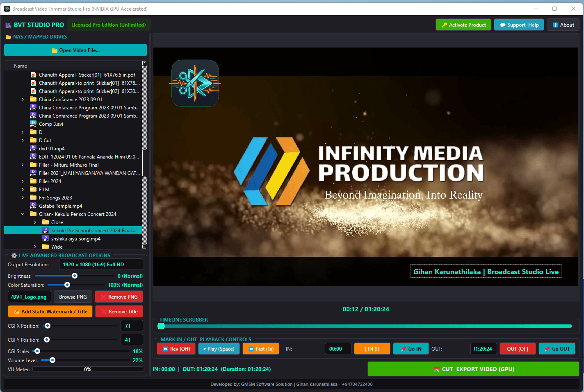Screen dimensions: 584x392
Task: Click Add Static Watermark / Title button
Action: pos(50,312)
